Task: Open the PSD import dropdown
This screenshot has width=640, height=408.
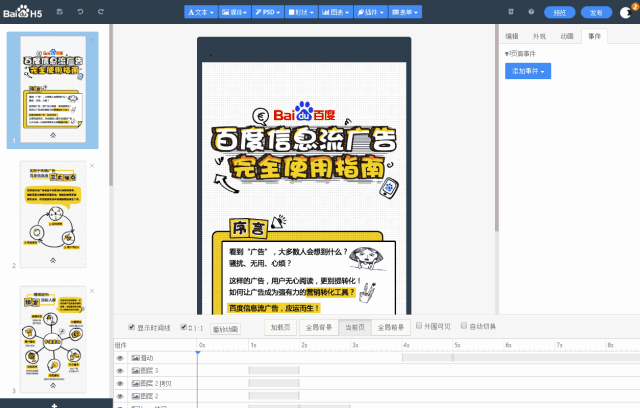Action: 267,12
